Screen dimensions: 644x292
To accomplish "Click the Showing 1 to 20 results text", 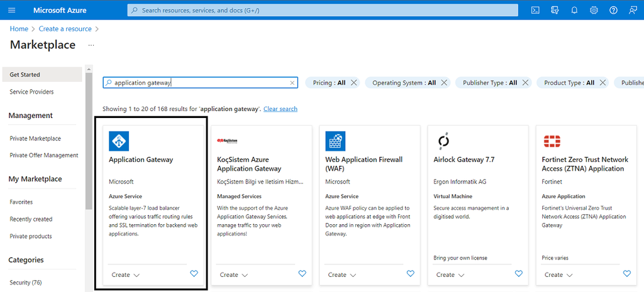I will point(182,109).
